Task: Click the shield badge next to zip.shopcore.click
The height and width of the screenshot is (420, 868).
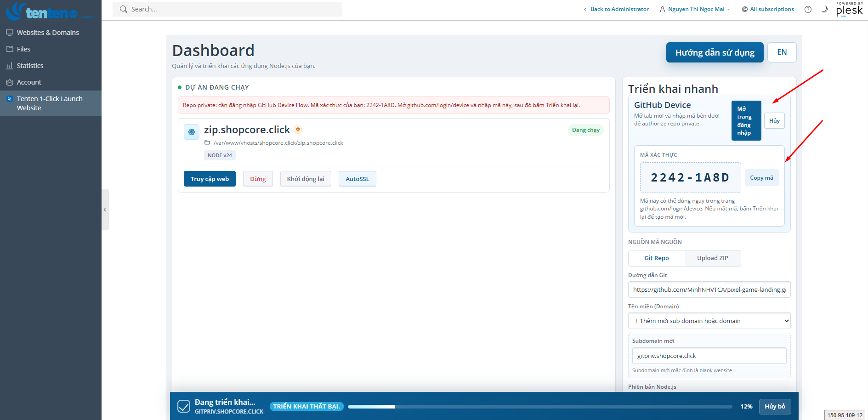Action: [x=298, y=130]
